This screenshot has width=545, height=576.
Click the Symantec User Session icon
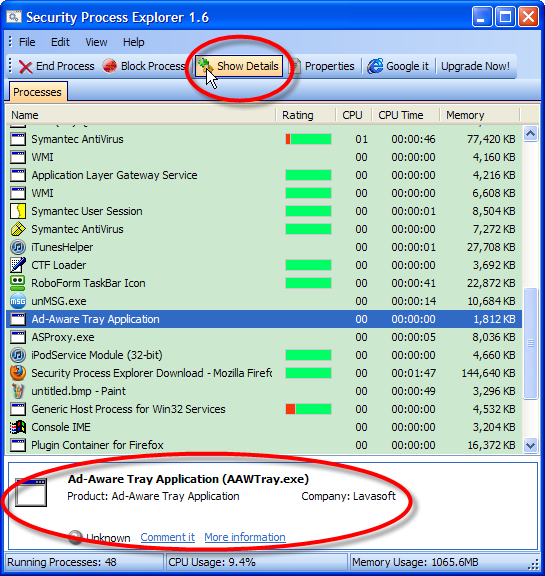click(18, 211)
